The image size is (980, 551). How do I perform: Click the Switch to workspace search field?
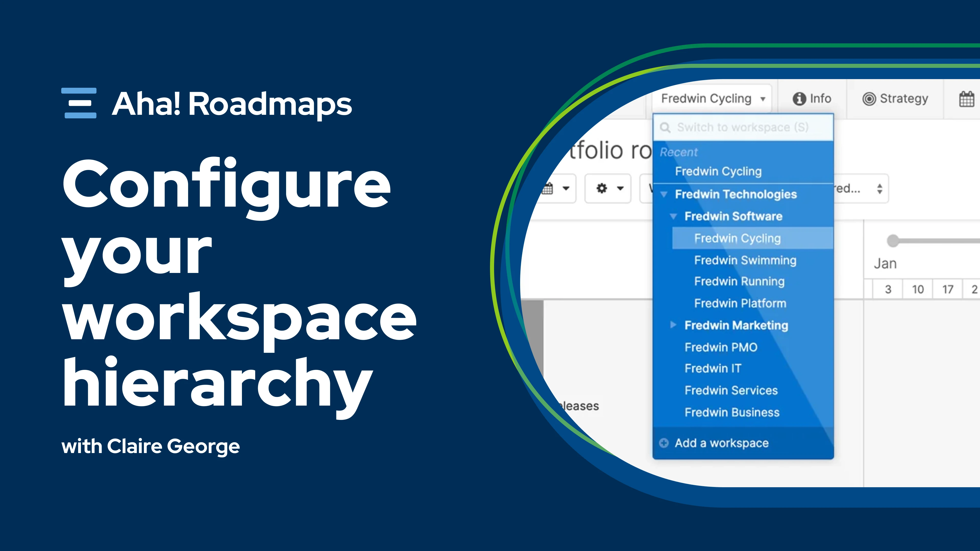click(743, 127)
